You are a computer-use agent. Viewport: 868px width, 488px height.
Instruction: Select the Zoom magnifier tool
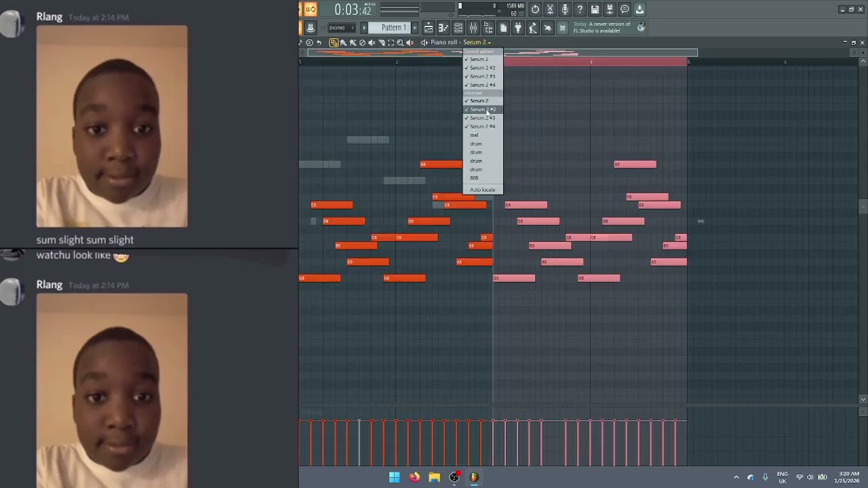pos(400,43)
